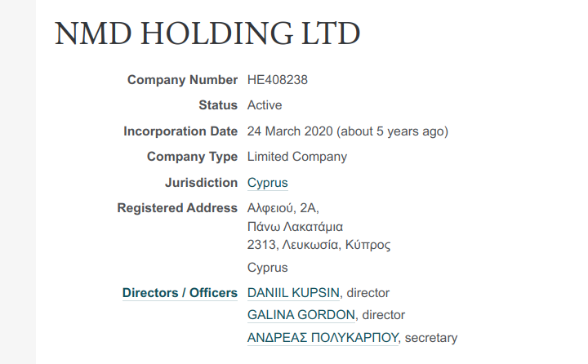
Task: Click the plain Cyprus text under the address
Action: click(267, 268)
